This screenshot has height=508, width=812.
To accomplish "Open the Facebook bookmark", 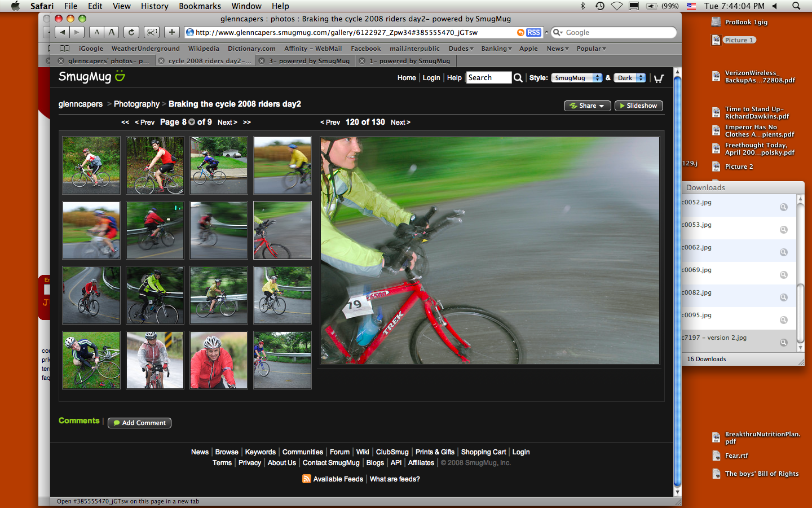I will [x=365, y=49].
